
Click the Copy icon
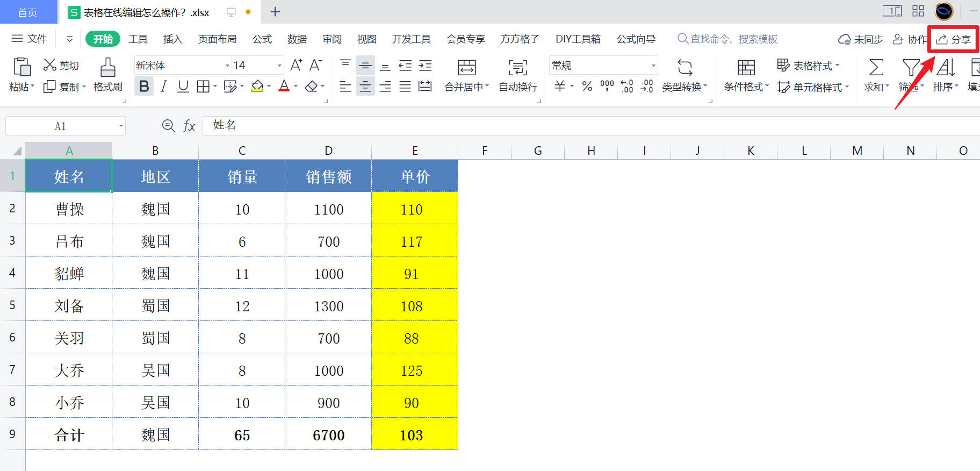49,87
